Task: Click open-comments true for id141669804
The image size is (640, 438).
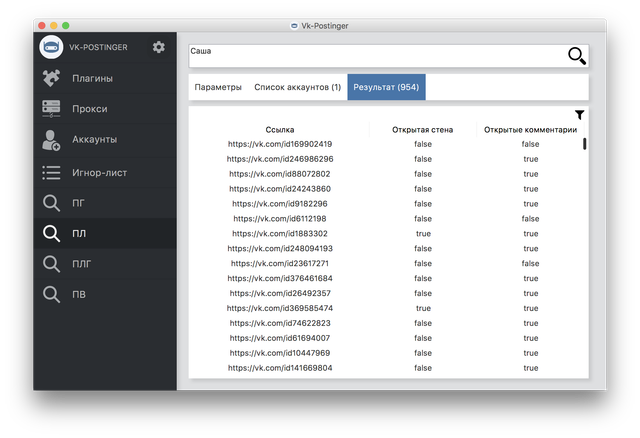Action: [x=531, y=368]
